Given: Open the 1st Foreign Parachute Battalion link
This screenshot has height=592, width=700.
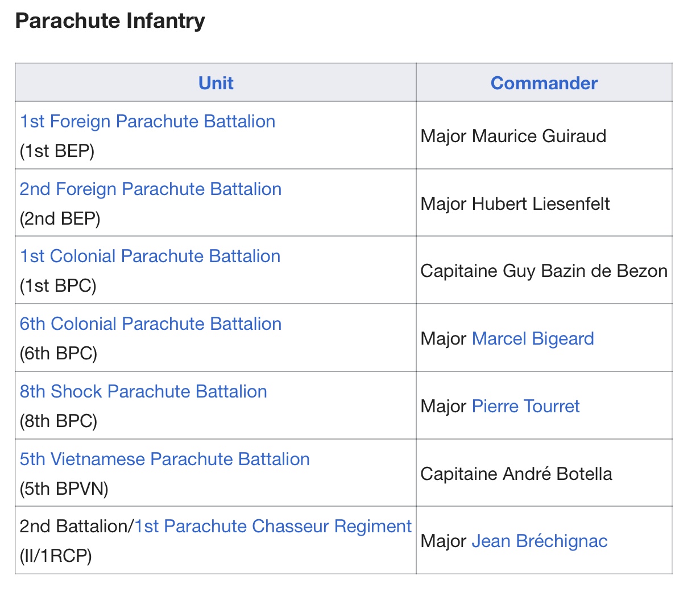Looking at the screenshot, I should [148, 121].
